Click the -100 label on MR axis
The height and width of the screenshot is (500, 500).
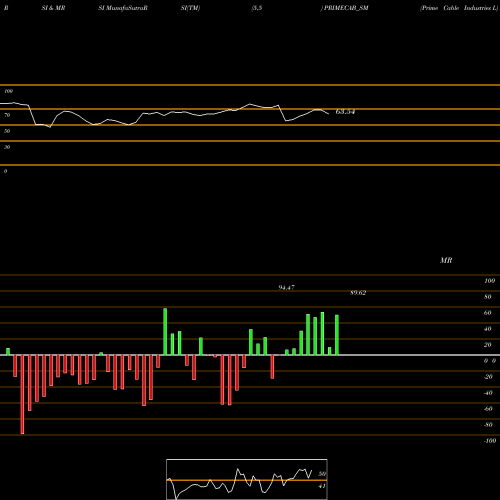(x=490, y=441)
